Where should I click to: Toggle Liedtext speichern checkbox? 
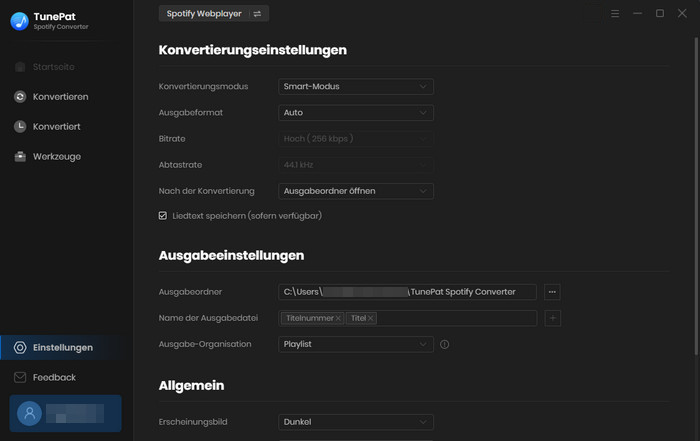click(162, 216)
